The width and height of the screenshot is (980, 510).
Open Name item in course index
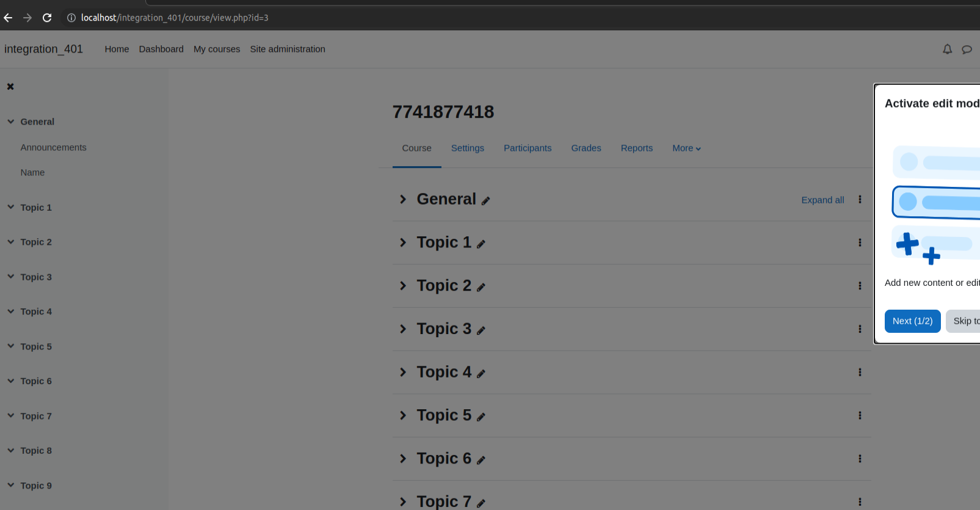[32, 172]
